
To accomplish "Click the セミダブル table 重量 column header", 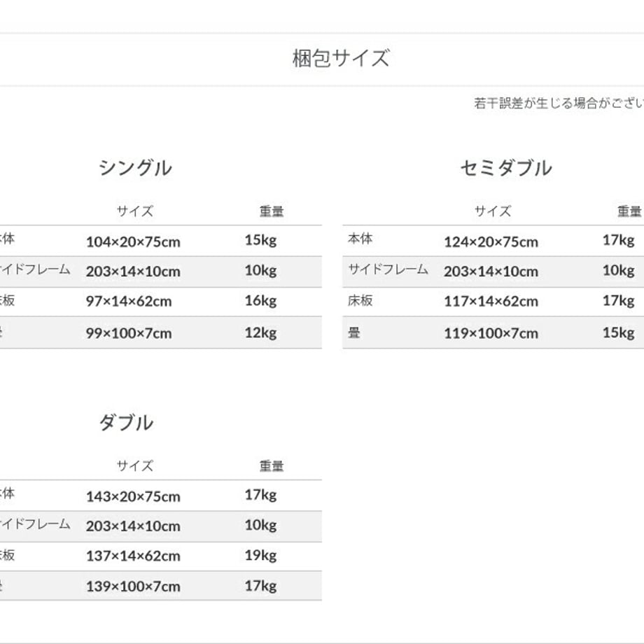I will (x=629, y=211).
